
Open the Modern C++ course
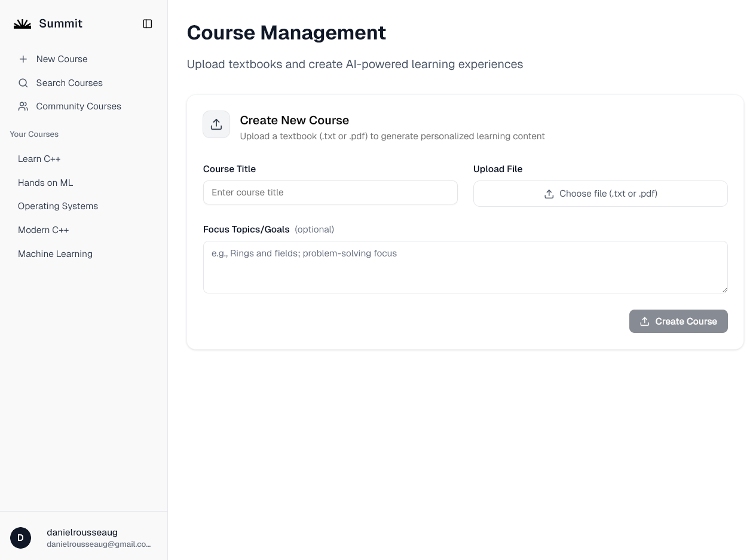(44, 229)
